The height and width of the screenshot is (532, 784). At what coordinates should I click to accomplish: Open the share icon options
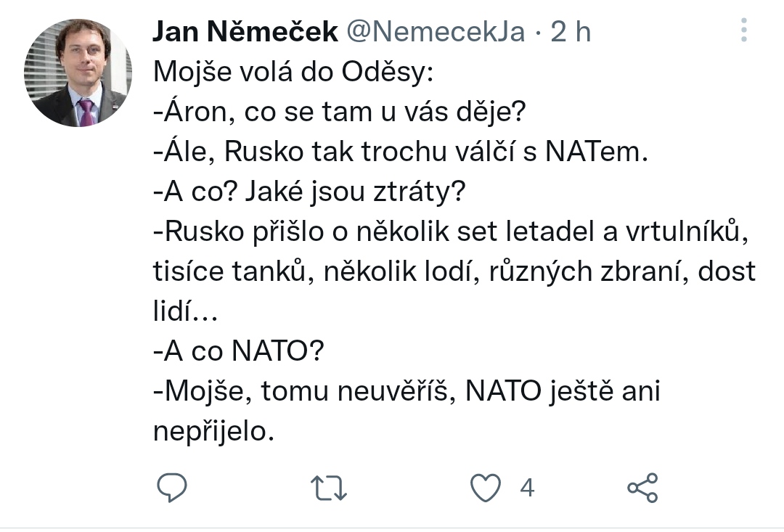pyautogui.click(x=642, y=488)
